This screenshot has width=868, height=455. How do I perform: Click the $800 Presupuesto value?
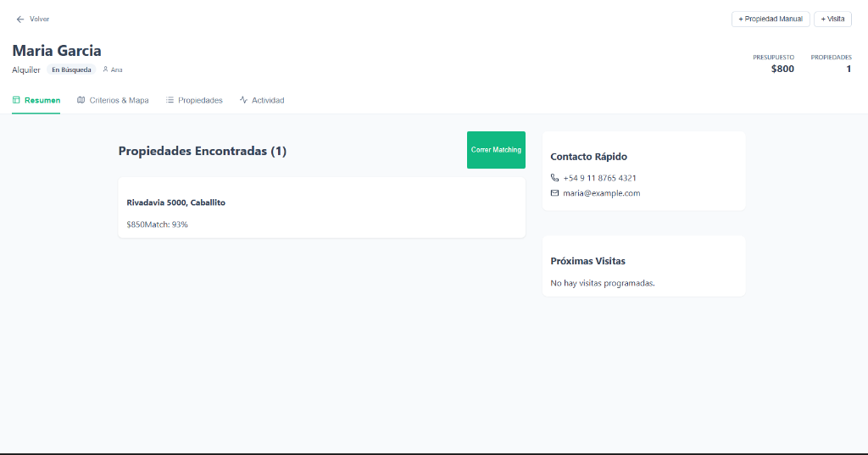(782, 69)
